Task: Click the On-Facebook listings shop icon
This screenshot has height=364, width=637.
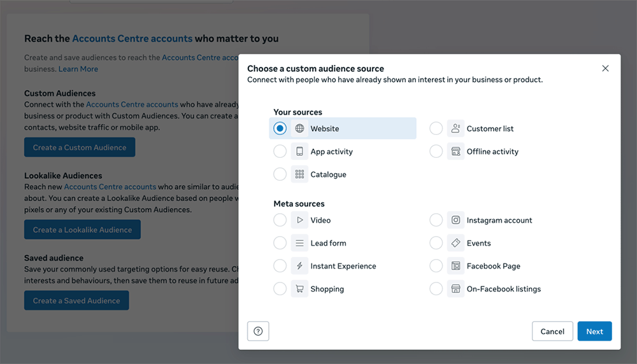Action: (455, 289)
